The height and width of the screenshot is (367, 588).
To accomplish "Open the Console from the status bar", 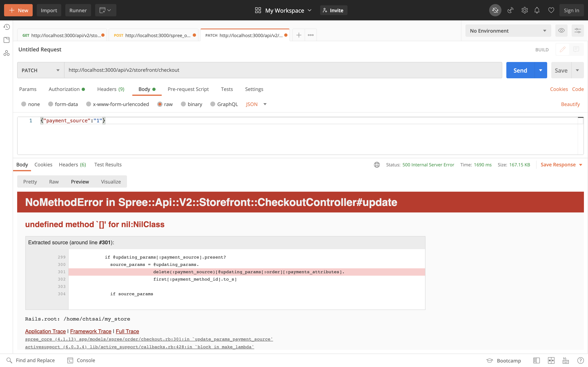I will (x=81, y=360).
